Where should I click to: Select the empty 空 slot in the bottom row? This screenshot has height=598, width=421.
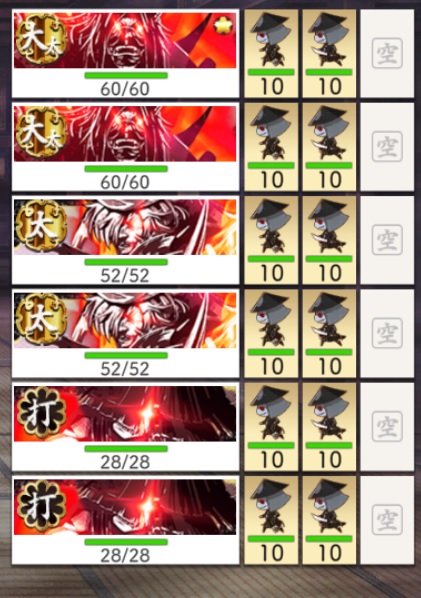[x=387, y=520]
